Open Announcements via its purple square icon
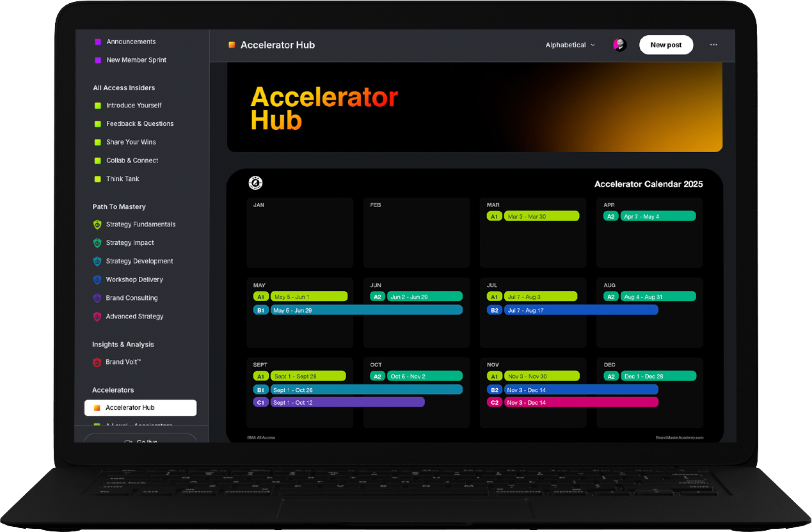This screenshot has width=812, height=532. click(x=98, y=42)
